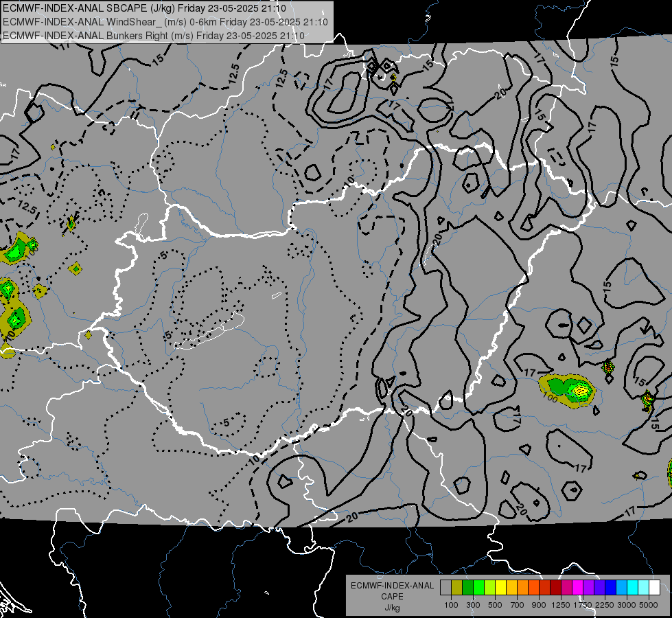Click the pure blue legend swatch
672x618 pixels.
click(610, 588)
